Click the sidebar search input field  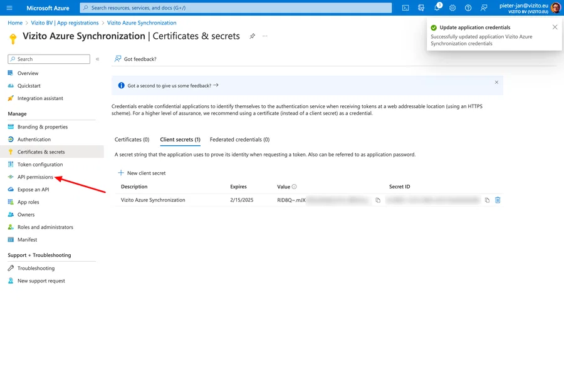(x=49, y=59)
